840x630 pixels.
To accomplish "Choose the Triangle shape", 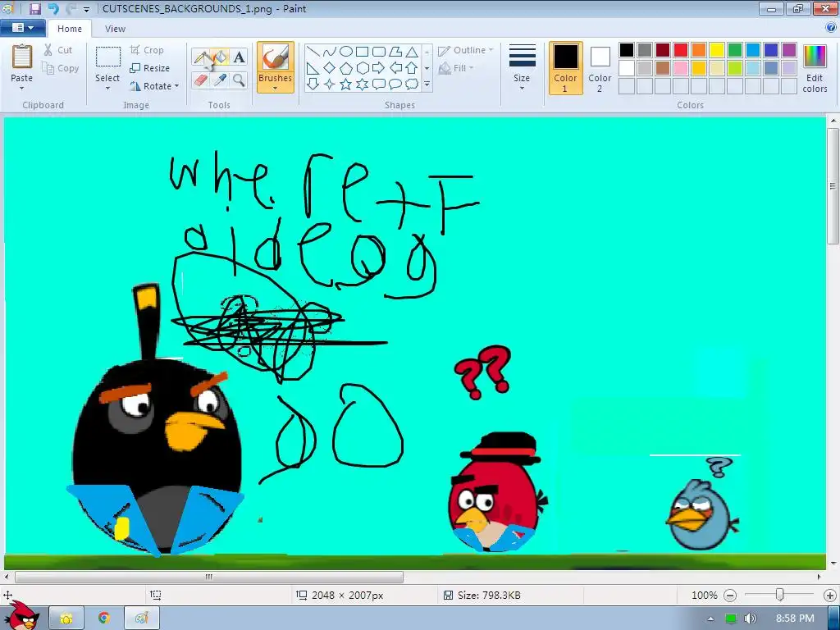I will coord(412,52).
